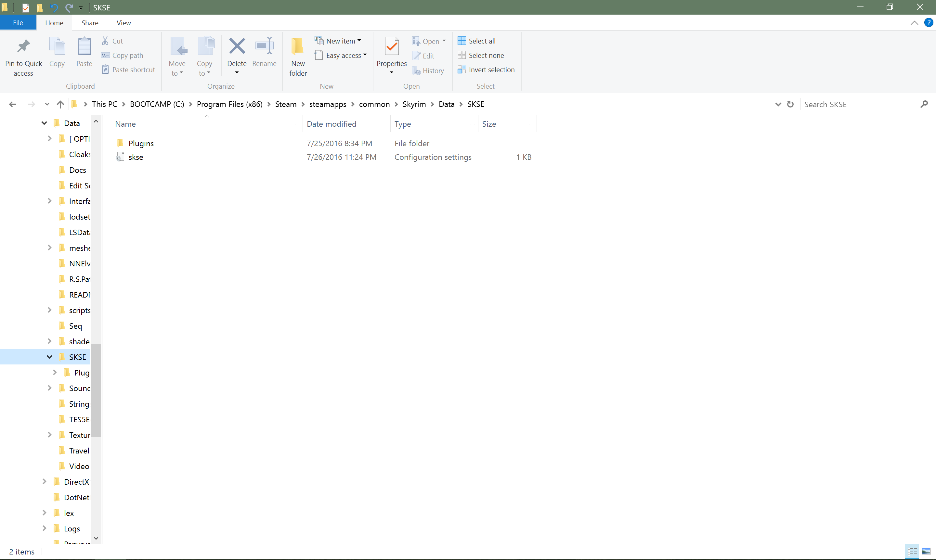This screenshot has height=560, width=936.
Task: Click Select all
Action: pyautogui.click(x=476, y=41)
